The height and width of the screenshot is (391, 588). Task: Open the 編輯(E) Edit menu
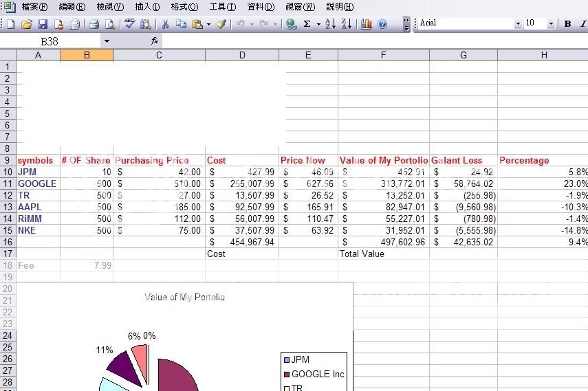pyautogui.click(x=72, y=7)
